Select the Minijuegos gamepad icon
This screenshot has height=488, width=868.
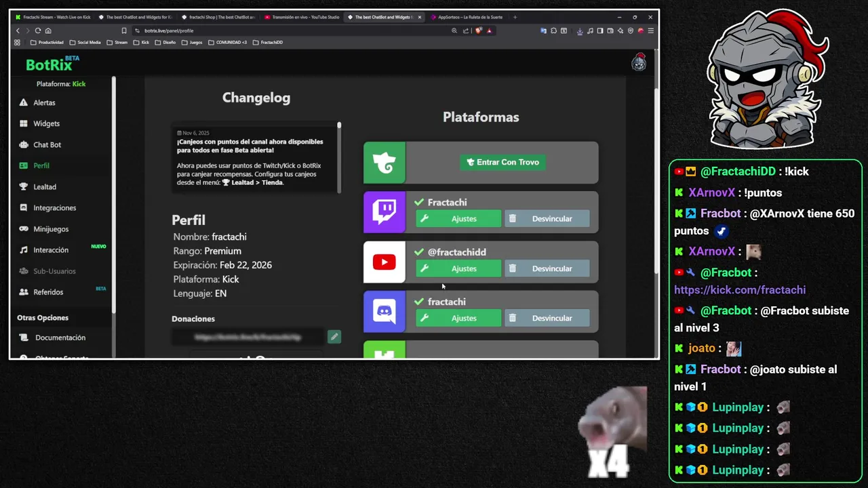(x=24, y=228)
